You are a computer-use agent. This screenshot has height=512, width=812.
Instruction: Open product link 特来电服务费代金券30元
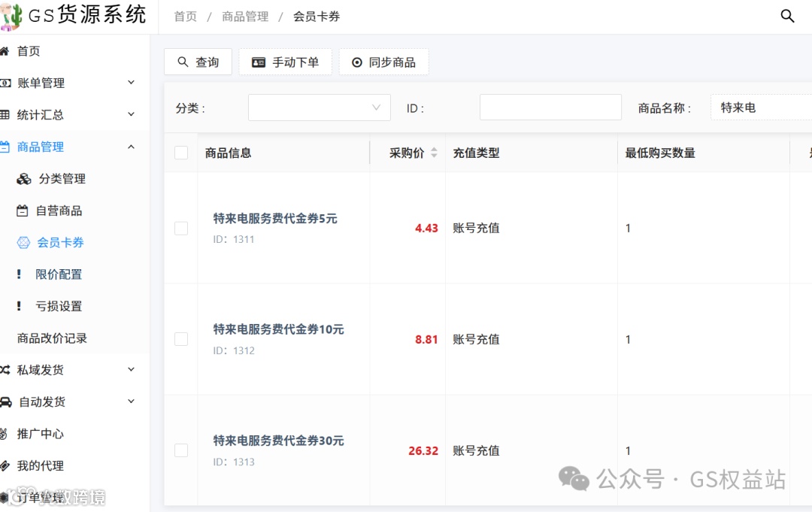pyautogui.click(x=279, y=441)
